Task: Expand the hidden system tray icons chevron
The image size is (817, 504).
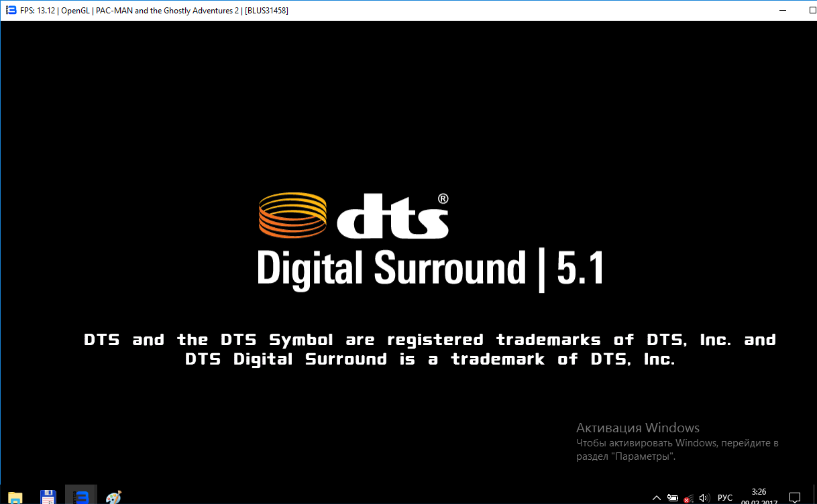Action: [x=657, y=498]
